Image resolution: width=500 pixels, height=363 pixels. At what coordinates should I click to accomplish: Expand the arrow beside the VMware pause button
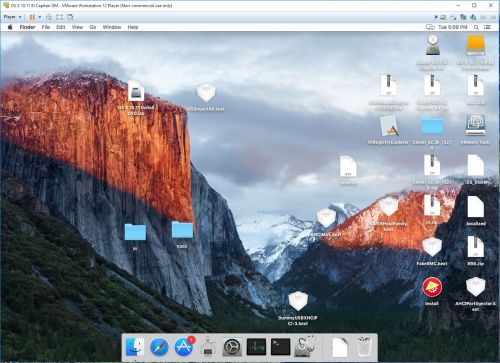tap(40, 17)
